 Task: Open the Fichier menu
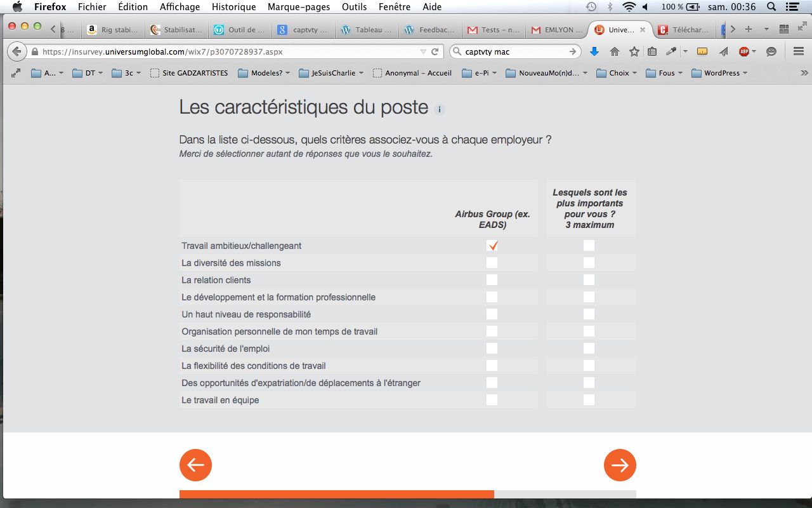pyautogui.click(x=92, y=7)
